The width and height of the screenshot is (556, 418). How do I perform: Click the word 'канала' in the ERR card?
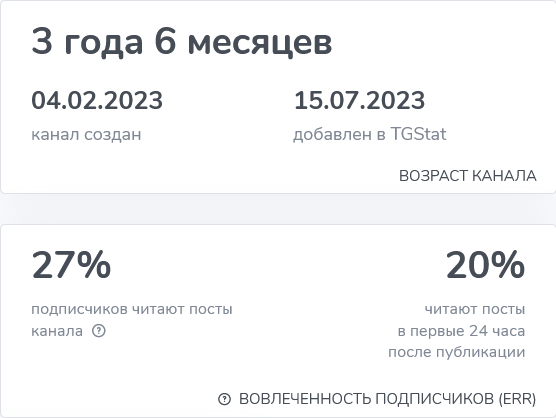coord(57,331)
